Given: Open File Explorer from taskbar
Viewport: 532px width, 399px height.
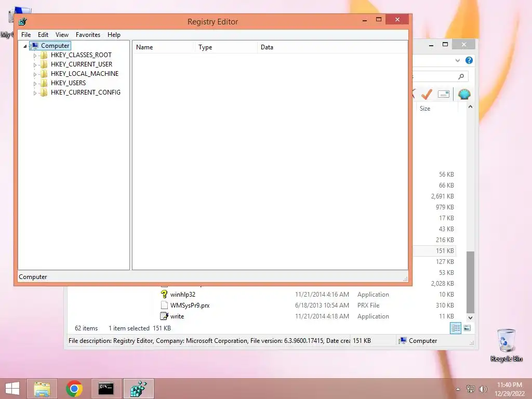Looking at the screenshot, I should 42,389.
